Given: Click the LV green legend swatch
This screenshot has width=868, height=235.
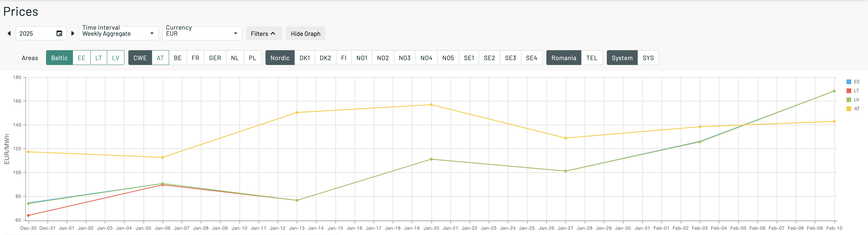Looking at the screenshot, I should [x=849, y=100].
